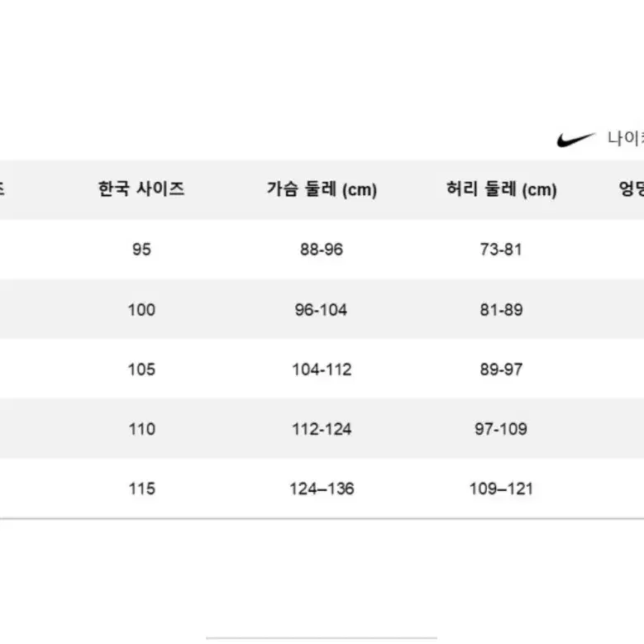Select waist measurement 81-89 cell

pyautogui.click(x=501, y=309)
